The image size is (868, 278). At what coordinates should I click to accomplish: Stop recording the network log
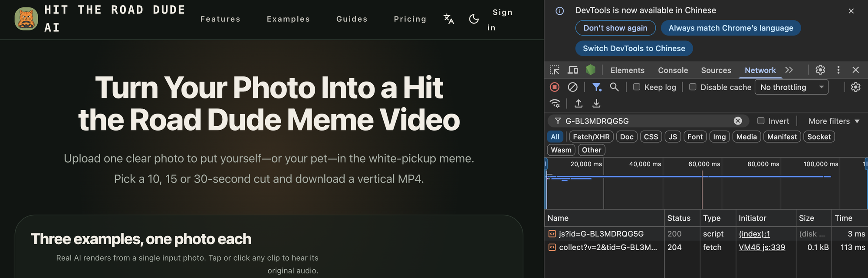555,87
